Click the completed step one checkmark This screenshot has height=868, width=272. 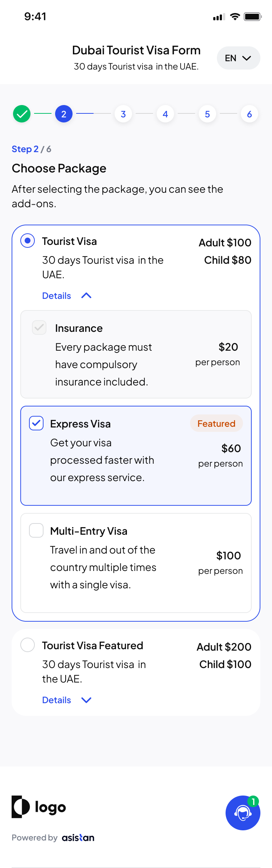click(x=22, y=114)
